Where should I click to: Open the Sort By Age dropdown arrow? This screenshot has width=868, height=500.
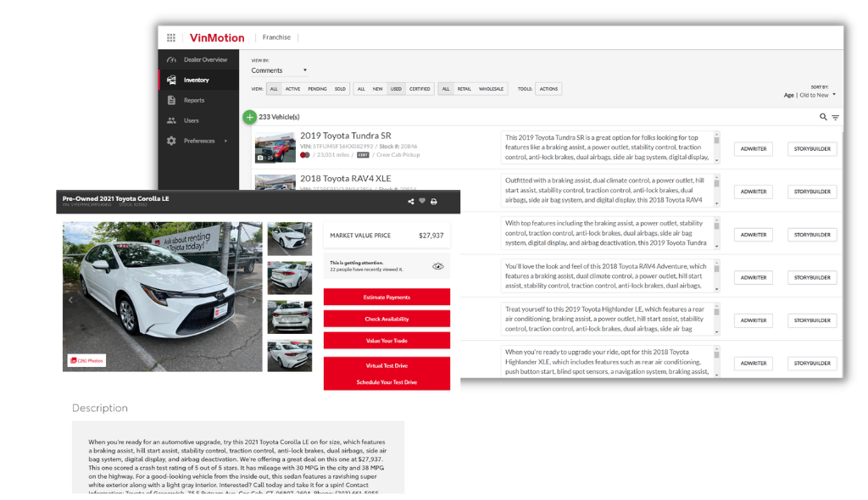tap(834, 94)
